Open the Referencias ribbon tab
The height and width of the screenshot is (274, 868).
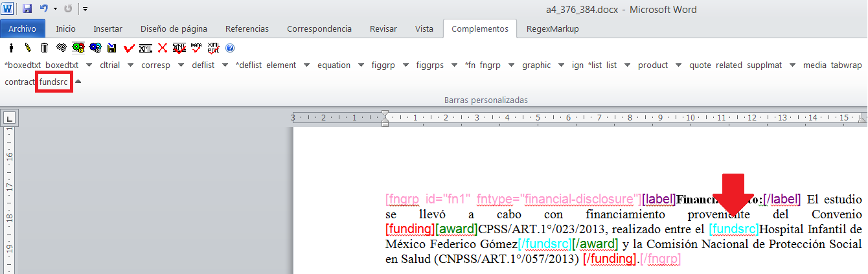click(x=247, y=29)
